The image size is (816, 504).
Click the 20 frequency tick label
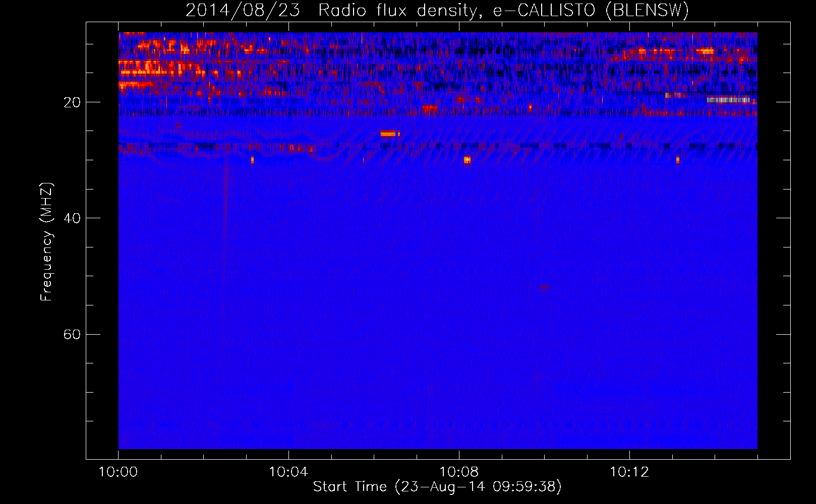pyautogui.click(x=72, y=103)
